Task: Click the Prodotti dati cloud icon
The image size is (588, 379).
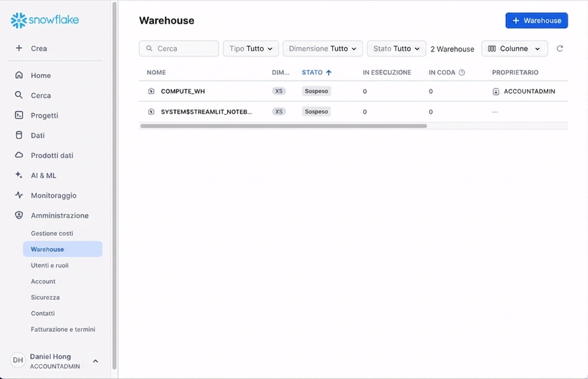Action: click(x=19, y=155)
